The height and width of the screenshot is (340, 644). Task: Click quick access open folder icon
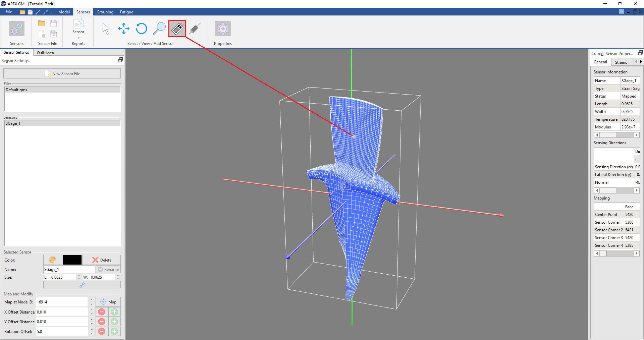coord(22,12)
